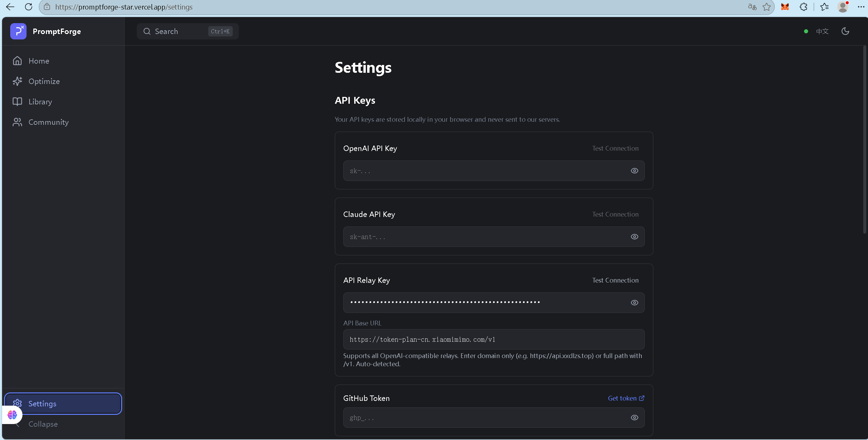Open the favorites list icon
The width and height of the screenshot is (868, 440).
824,7
